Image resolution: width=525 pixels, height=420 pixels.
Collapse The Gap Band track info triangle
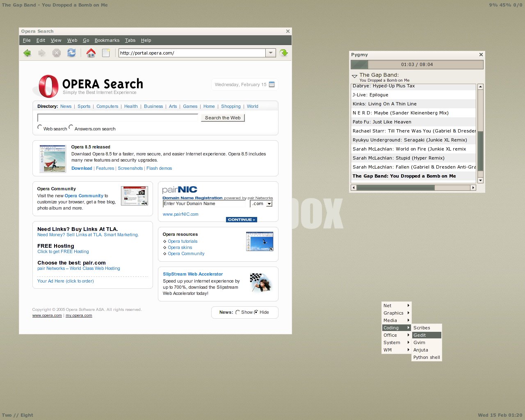coord(354,76)
